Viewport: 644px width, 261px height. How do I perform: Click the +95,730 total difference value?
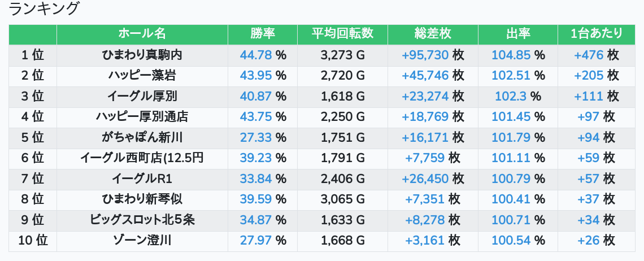425,55
